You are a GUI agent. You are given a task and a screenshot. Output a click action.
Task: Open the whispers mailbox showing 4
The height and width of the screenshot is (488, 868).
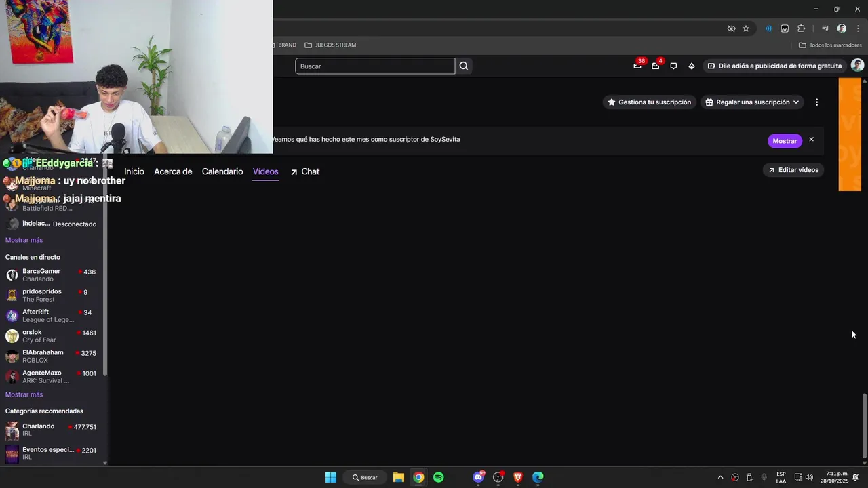[656, 66]
